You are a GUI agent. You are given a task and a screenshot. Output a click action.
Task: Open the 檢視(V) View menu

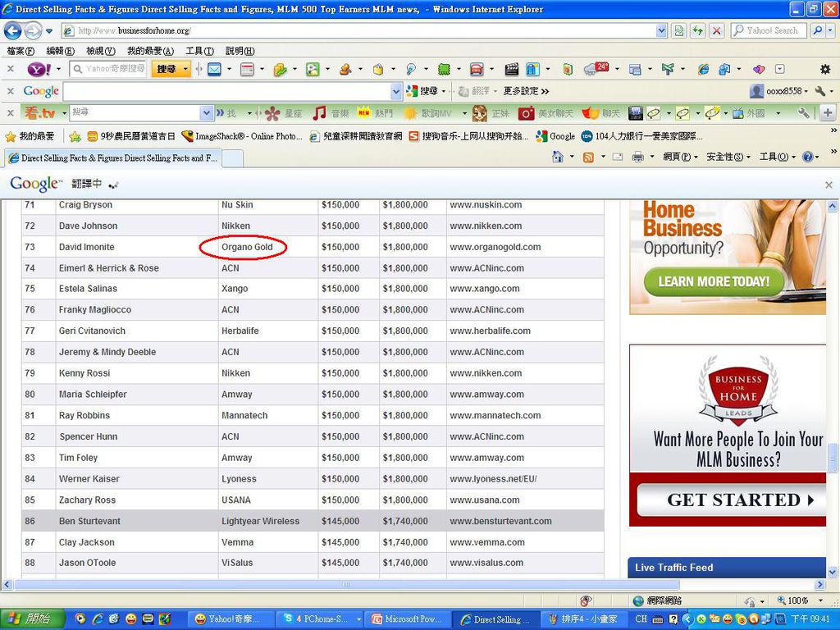101,51
